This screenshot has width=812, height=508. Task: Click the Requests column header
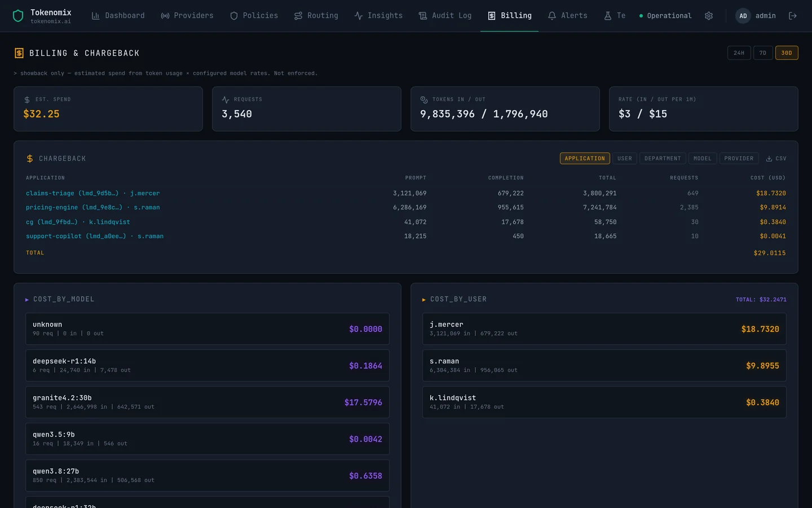click(684, 178)
